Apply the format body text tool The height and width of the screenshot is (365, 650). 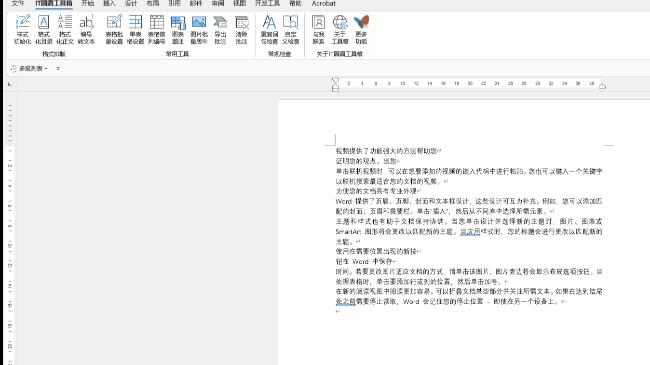coord(65,29)
